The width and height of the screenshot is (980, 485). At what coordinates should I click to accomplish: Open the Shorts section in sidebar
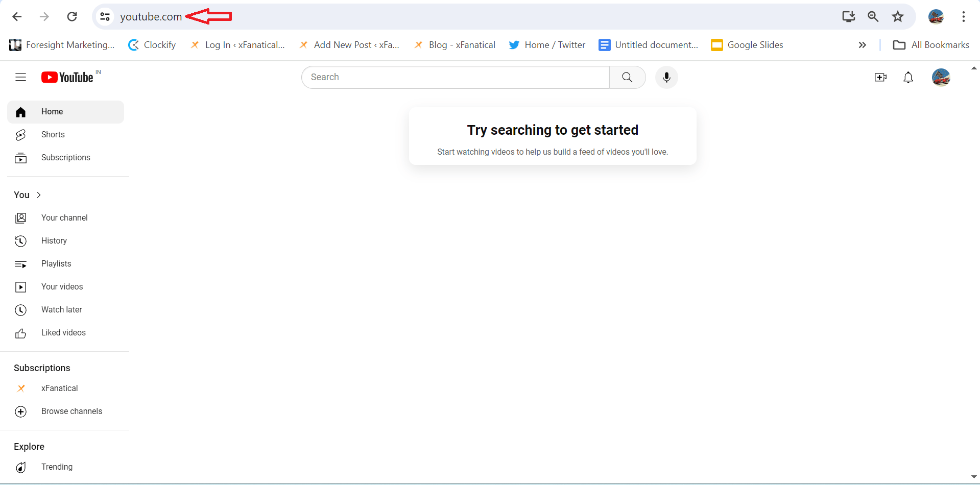[x=53, y=135]
